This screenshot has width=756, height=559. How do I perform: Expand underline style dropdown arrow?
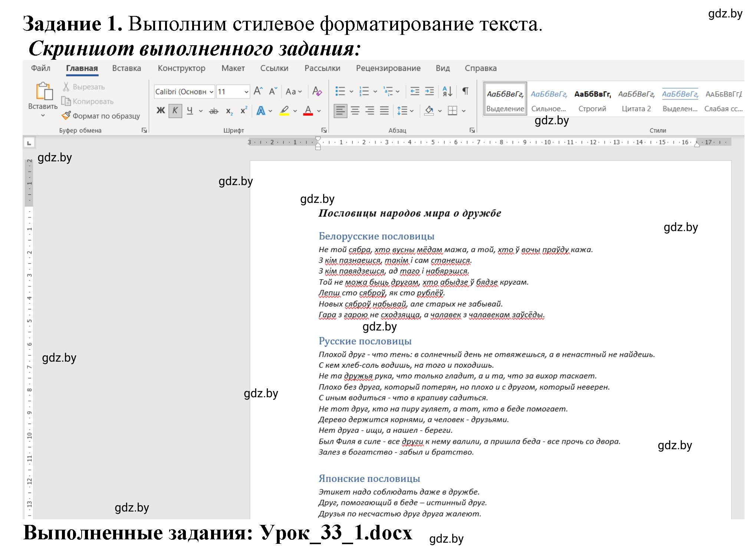tap(201, 111)
